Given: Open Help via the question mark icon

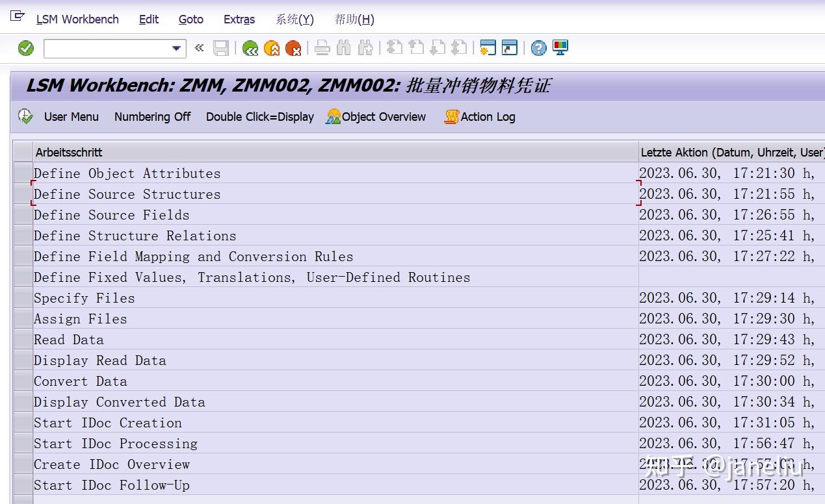Looking at the screenshot, I should [538, 48].
